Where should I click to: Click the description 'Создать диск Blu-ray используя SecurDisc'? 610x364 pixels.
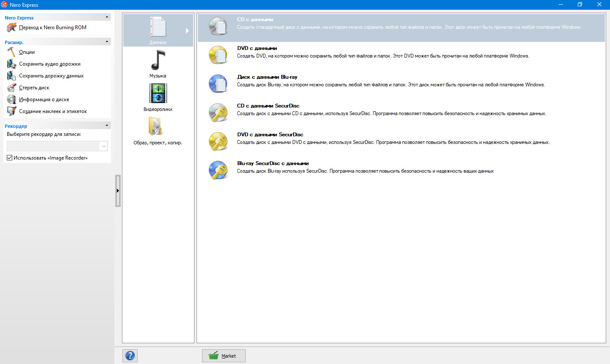(x=365, y=171)
